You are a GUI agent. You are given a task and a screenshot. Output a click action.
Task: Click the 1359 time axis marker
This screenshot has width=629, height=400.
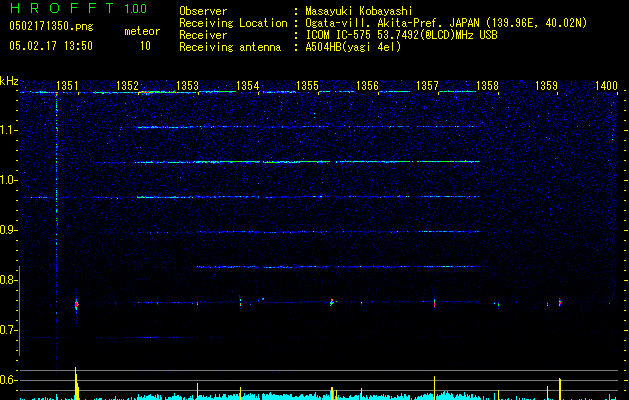(x=546, y=85)
